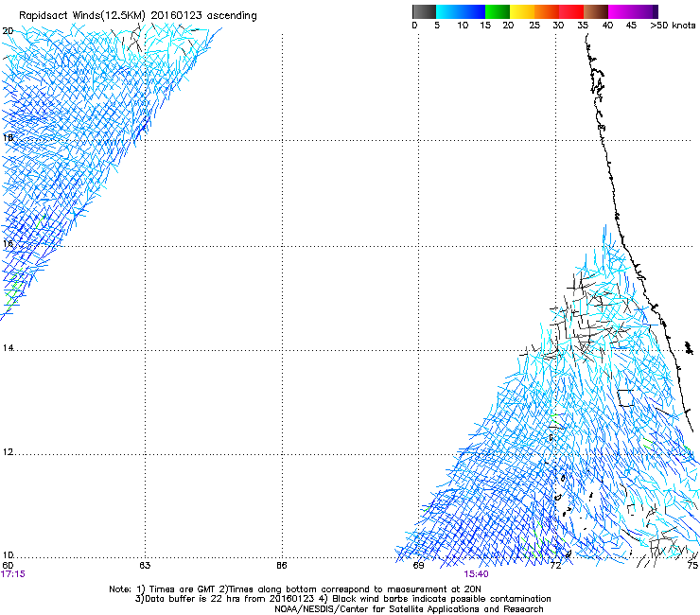This screenshot has width=700, height=615.
Task: Click the longitude label "66"
Action: point(282,566)
